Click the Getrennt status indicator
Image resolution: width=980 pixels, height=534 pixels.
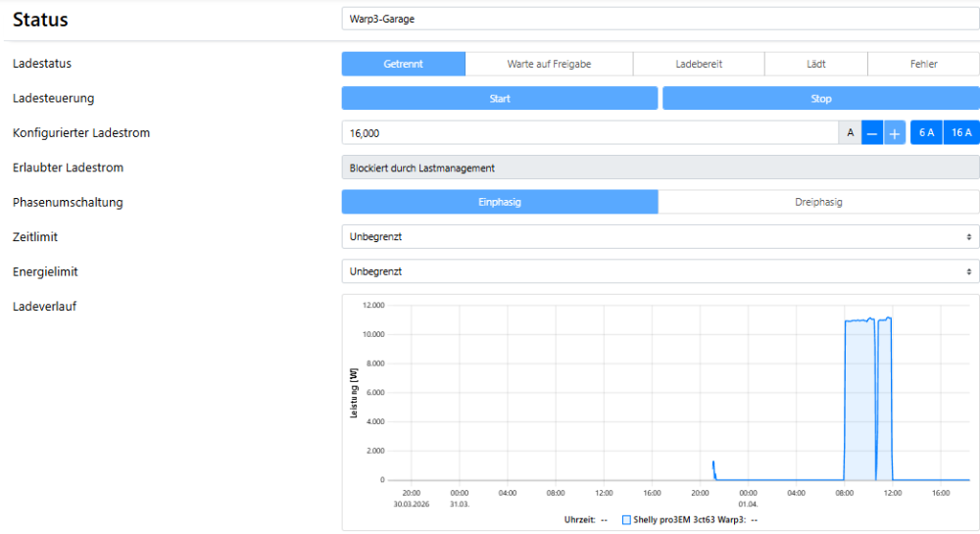tap(403, 64)
